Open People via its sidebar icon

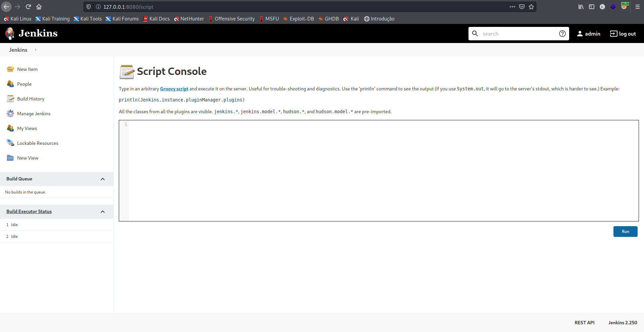pos(10,84)
